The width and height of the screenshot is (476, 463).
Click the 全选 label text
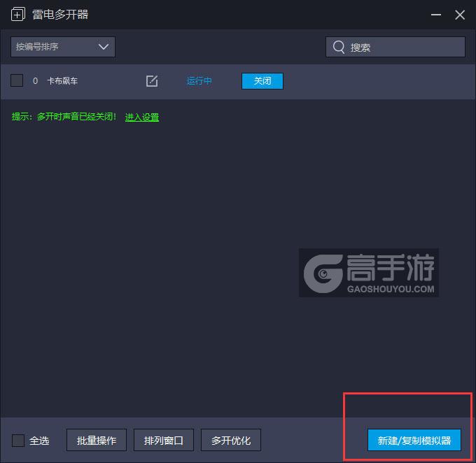click(x=39, y=441)
